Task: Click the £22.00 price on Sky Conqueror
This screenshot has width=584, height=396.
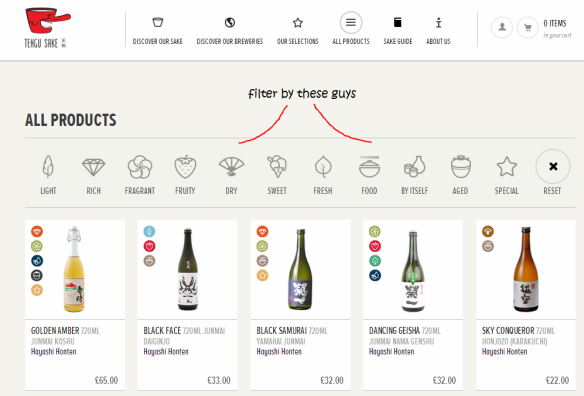Action: pos(558,380)
